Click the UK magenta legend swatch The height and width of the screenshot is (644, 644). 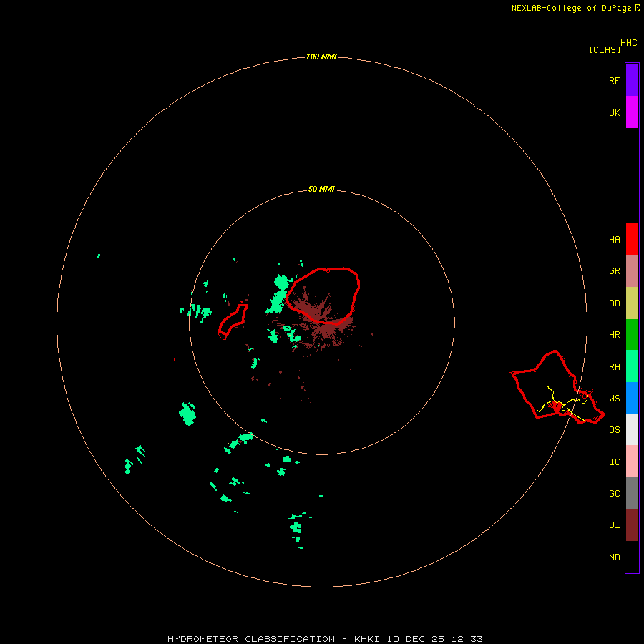pos(632,112)
